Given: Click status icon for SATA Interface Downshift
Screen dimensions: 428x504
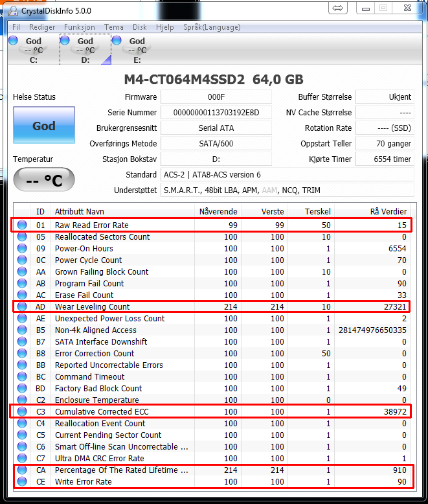Looking at the screenshot, I should pyautogui.click(x=22, y=341).
